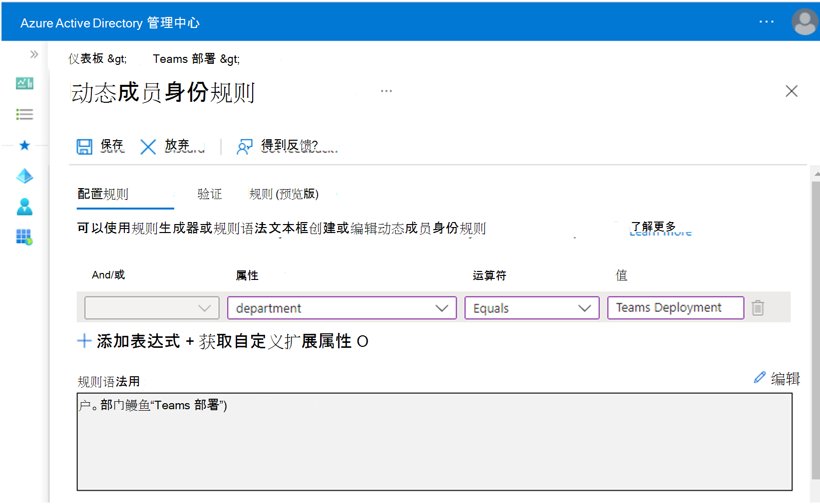Click Teams 部署 breadcrumb link
This screenshot has width=820, height=504.
coord(184,59)
